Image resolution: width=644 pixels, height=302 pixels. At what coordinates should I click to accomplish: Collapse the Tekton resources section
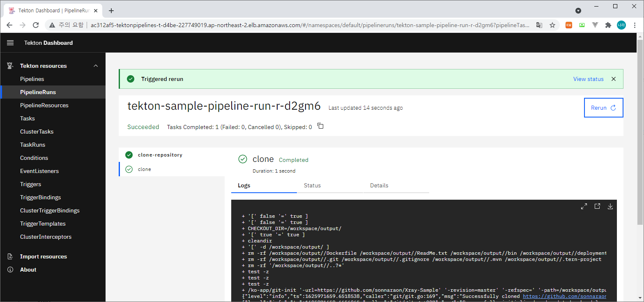[x=96, y=66]
